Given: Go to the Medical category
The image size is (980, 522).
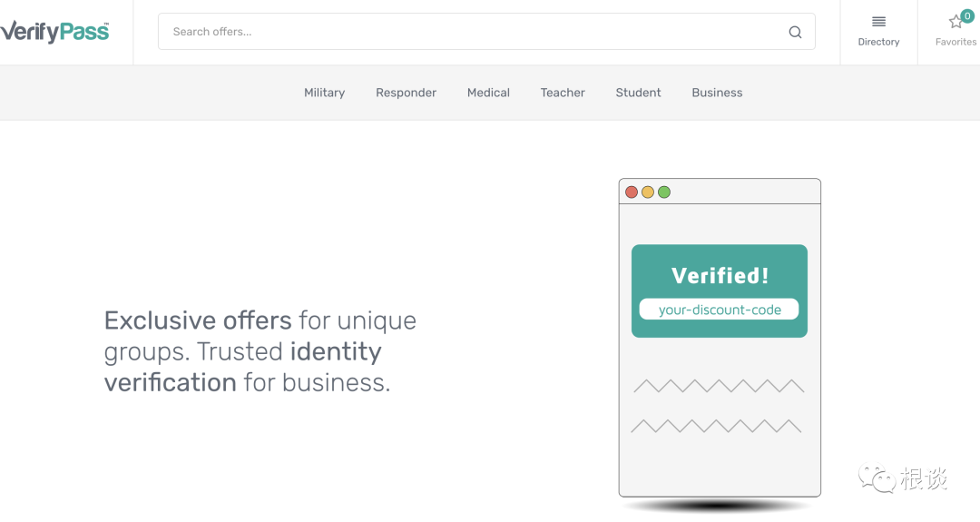Looking at the screenshot, I should (x=488, y=93).
